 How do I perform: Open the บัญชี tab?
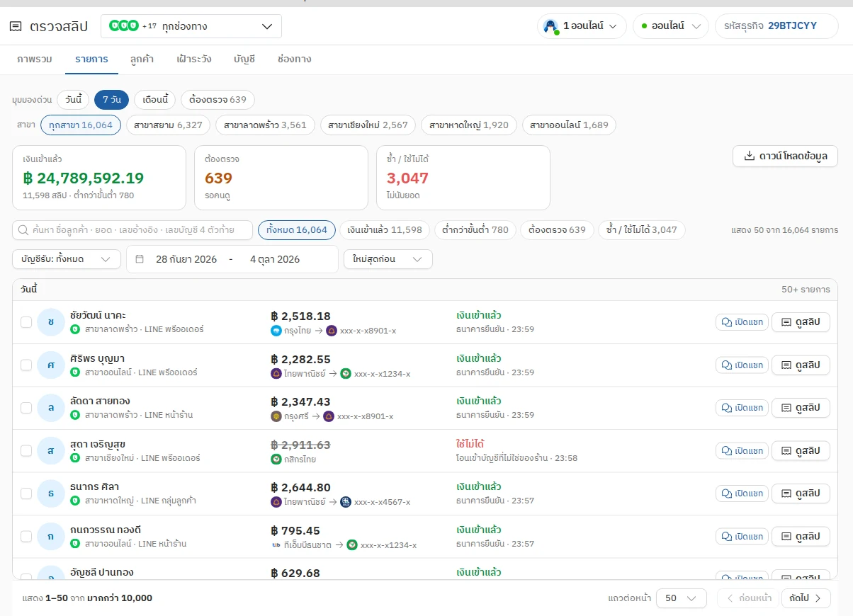click(244, 59)
